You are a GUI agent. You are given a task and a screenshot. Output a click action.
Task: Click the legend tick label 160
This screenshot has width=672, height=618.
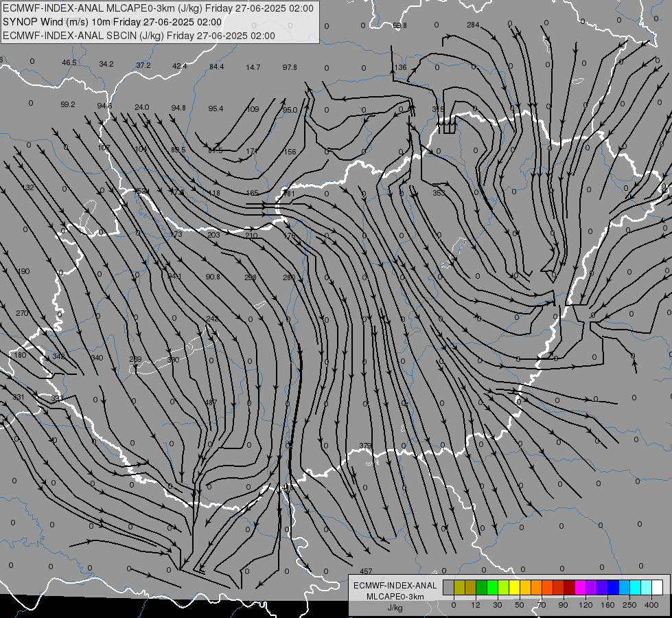[607, 605]
